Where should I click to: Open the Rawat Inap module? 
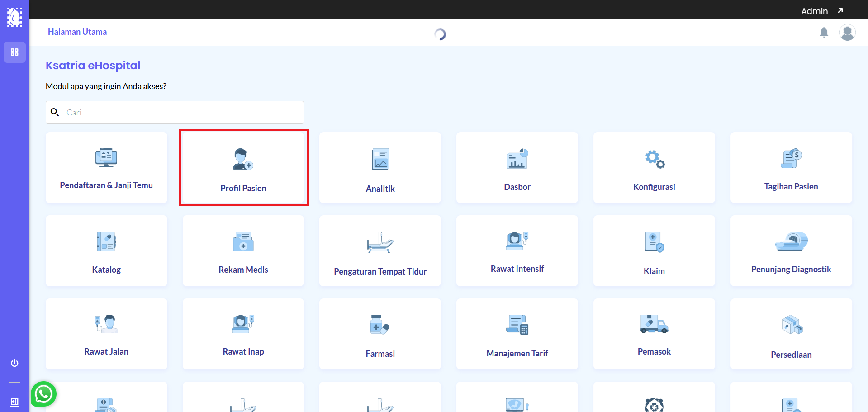click(x=243, y=334)
